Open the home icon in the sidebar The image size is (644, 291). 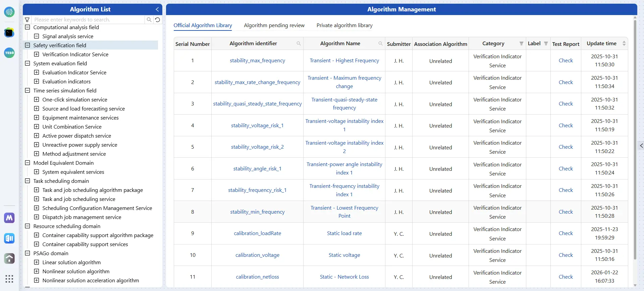pyautogui.click(x=9, y=259)
